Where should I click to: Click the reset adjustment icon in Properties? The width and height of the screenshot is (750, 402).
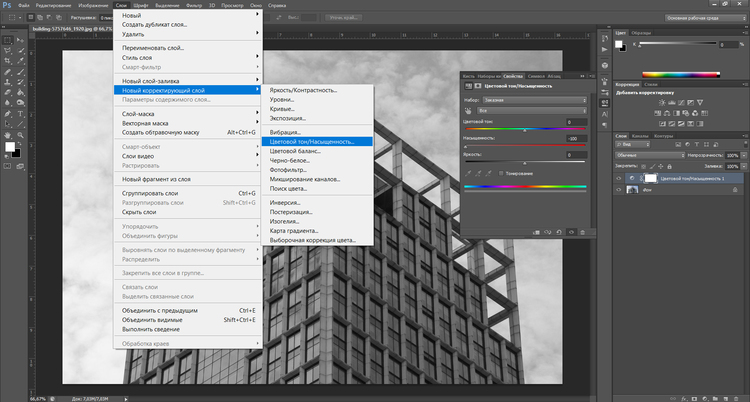click(x=558, y=231)
